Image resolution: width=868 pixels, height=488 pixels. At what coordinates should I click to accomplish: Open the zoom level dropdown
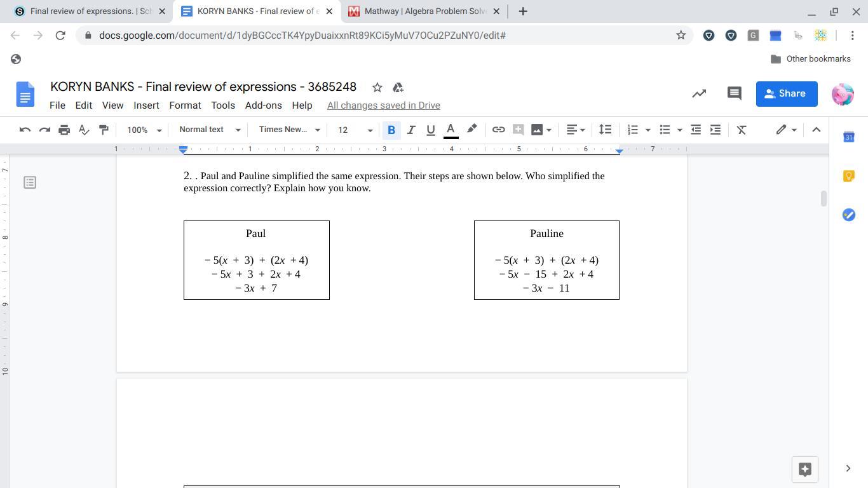pos(144,130)
